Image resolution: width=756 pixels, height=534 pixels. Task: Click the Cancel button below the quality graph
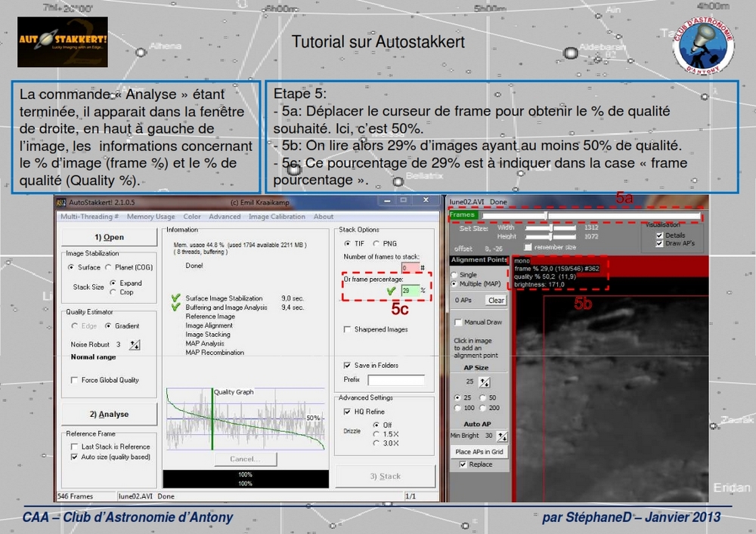point(246,459)
